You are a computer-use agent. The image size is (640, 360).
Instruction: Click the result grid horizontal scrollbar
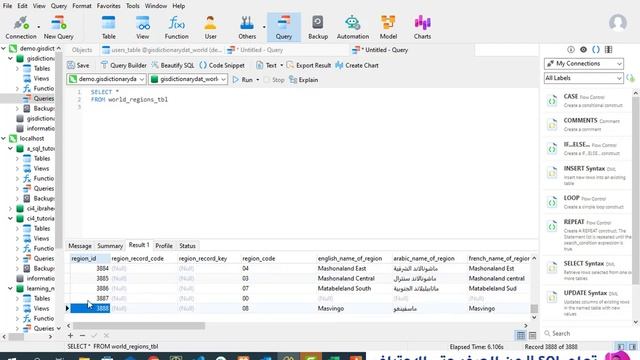(139, 326)
